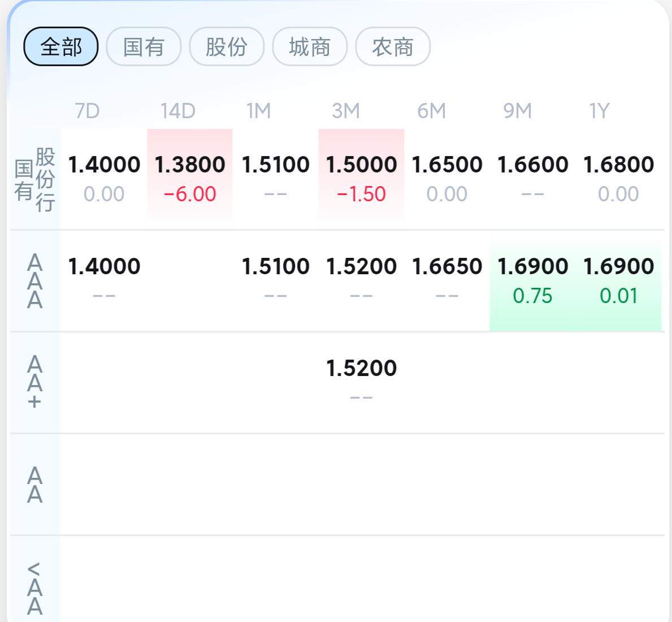The height and width of the screenshot is (622, 672).
Task: Select the 全部 filter tab
Action: (x=61, y=46)
